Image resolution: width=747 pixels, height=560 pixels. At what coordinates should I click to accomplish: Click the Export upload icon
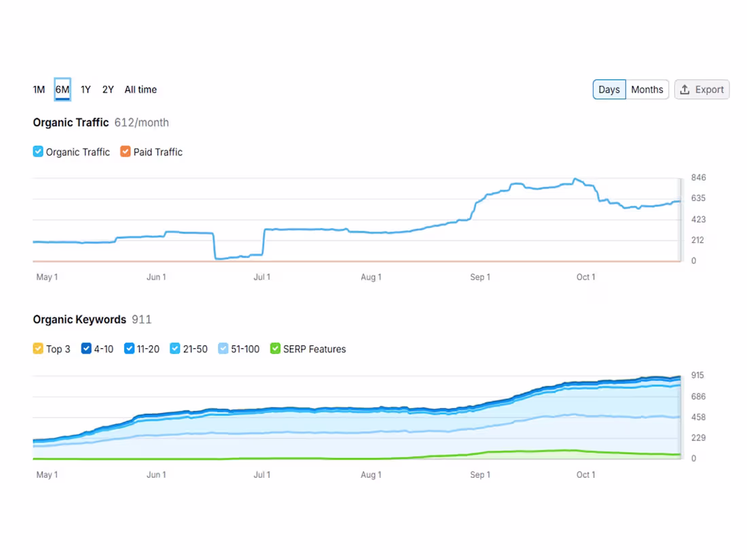[x=685, y=90]
